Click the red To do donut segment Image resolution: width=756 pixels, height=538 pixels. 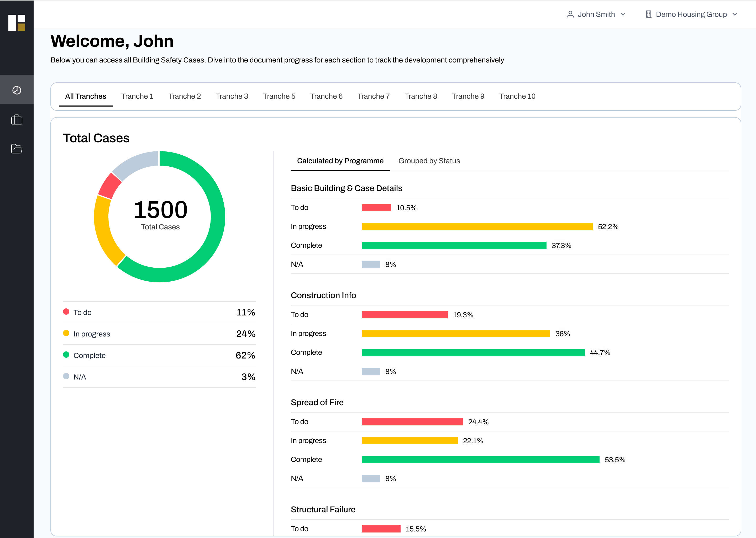110,186
